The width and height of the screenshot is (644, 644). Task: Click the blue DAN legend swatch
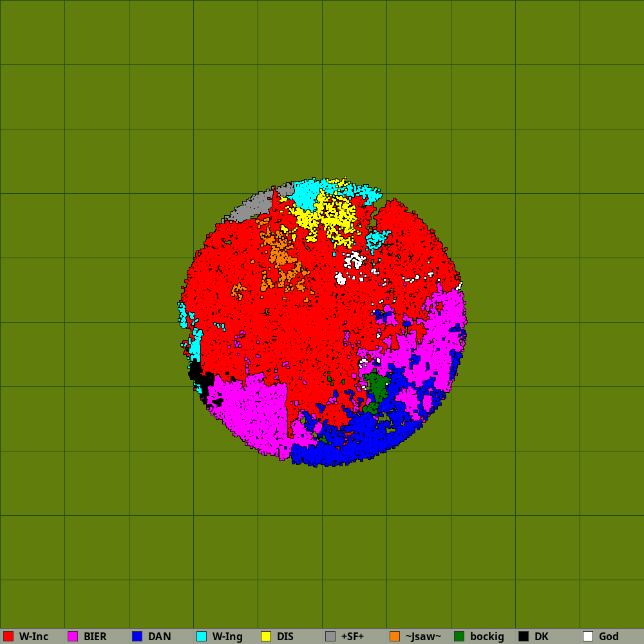tap(137, 636)
